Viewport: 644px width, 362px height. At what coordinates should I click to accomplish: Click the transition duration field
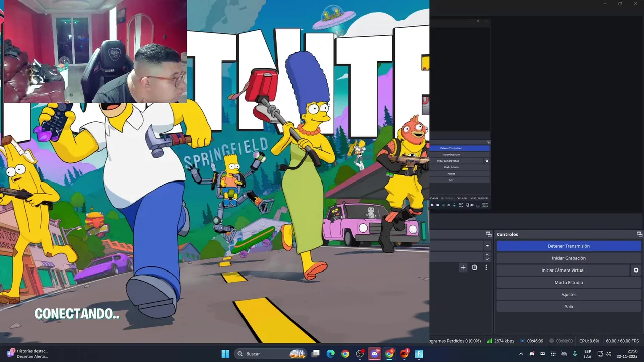click(x=456, y=257)
